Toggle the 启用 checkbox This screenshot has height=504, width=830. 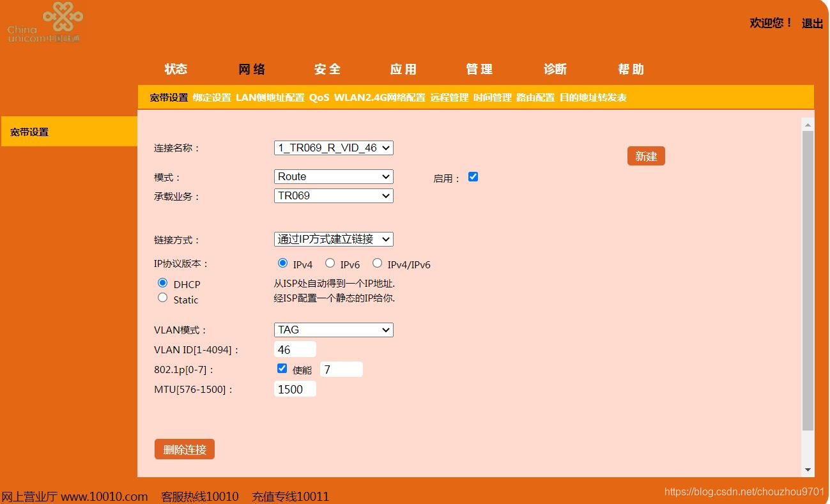click(473, 177)
